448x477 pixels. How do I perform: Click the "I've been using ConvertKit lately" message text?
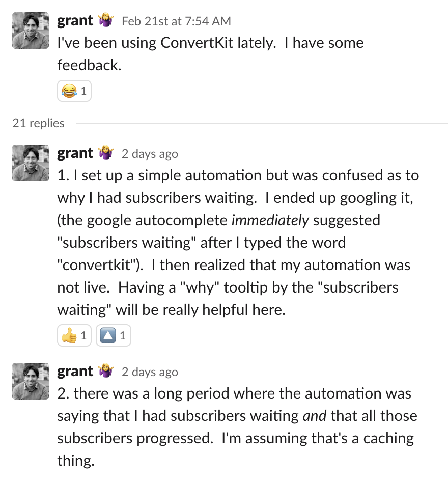pos(210,43)
